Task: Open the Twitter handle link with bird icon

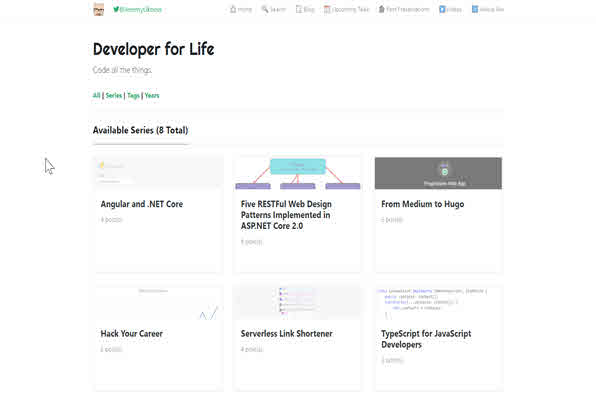Action: pos(137,10)
